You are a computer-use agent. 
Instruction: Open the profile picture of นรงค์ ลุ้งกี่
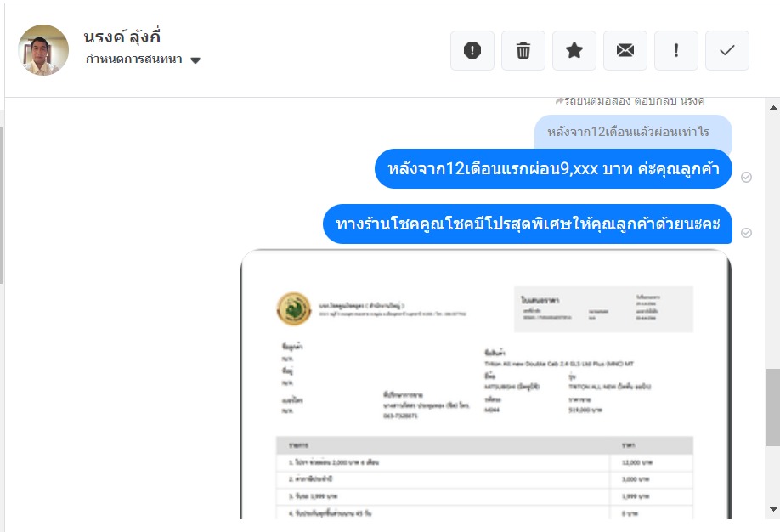point(43,50)
